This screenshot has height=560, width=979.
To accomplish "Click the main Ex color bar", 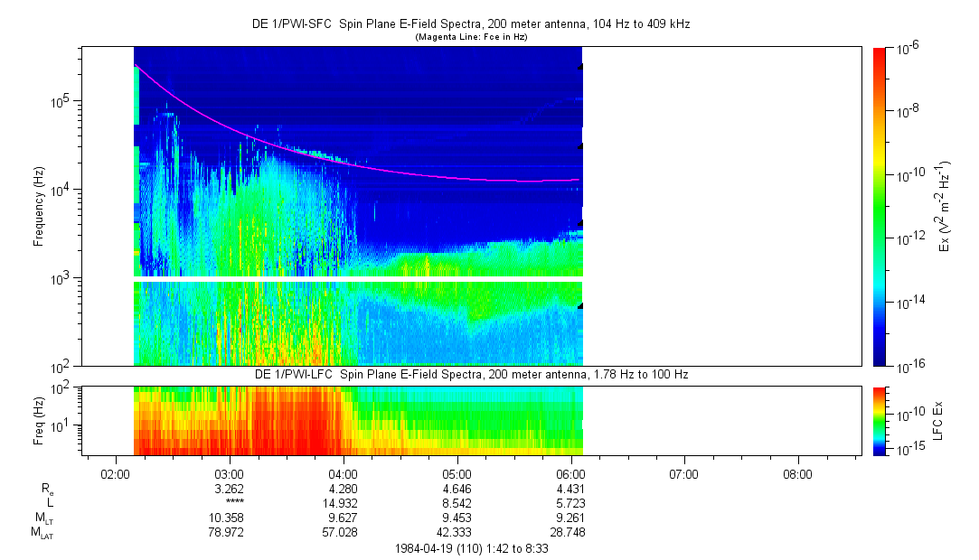I will tap(880, 206).
